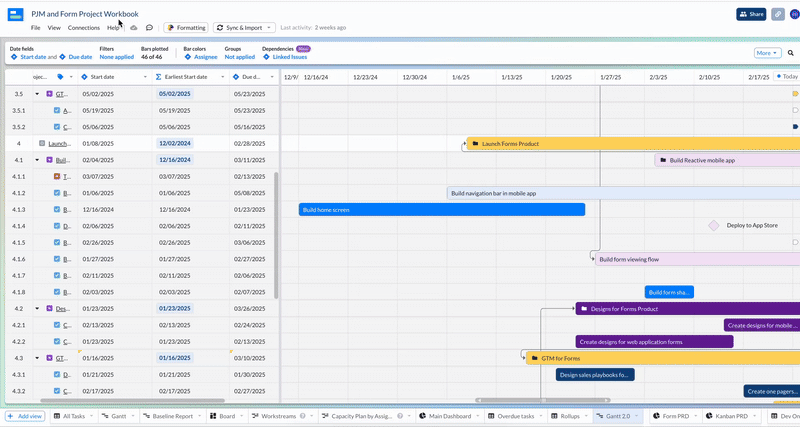The height and width of the screenshot is (427, 800).
Task: Open the More dropdown
Action: pos(767,53)
